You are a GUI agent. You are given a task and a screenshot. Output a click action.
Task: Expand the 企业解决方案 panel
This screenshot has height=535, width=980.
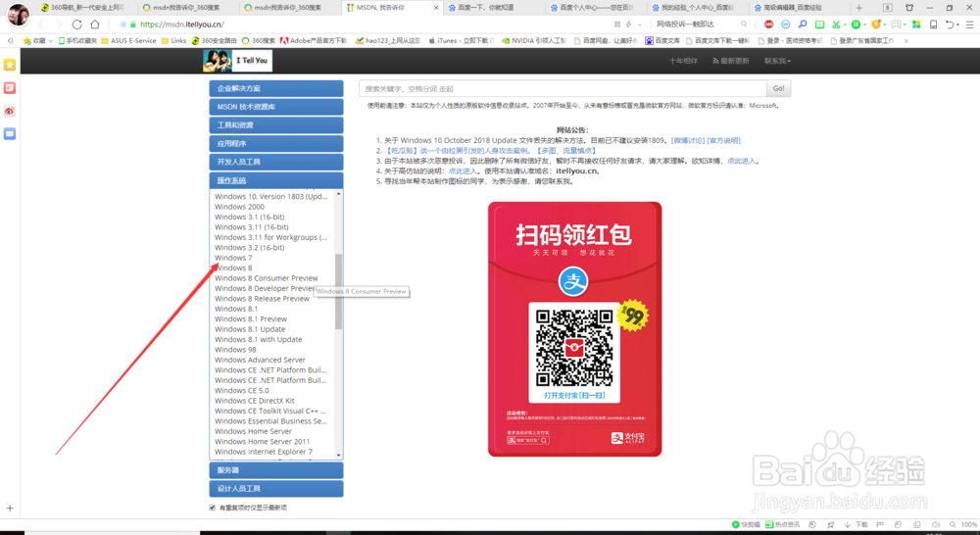(x=276, y=89)
